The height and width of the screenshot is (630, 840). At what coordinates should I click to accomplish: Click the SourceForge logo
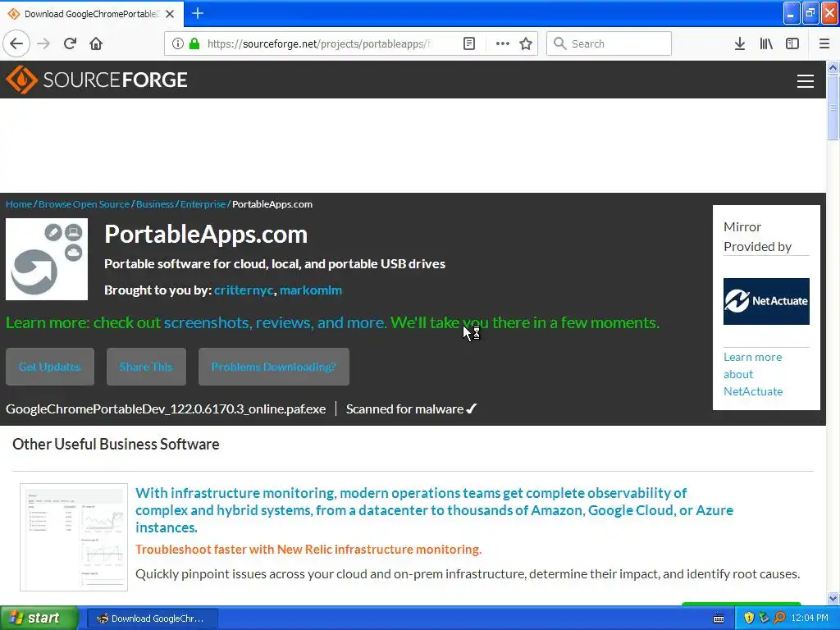tap(97, 80)
